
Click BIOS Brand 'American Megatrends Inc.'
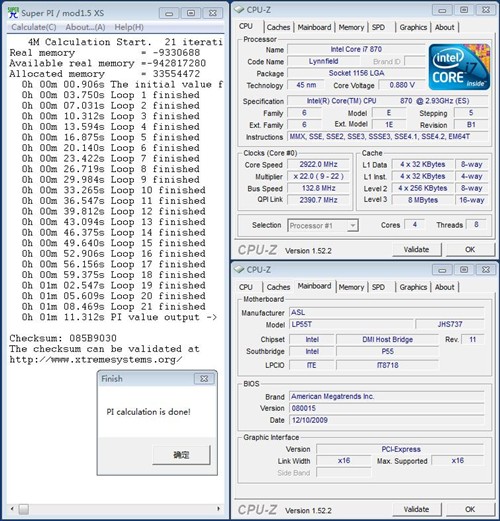(x=387, y=396)
